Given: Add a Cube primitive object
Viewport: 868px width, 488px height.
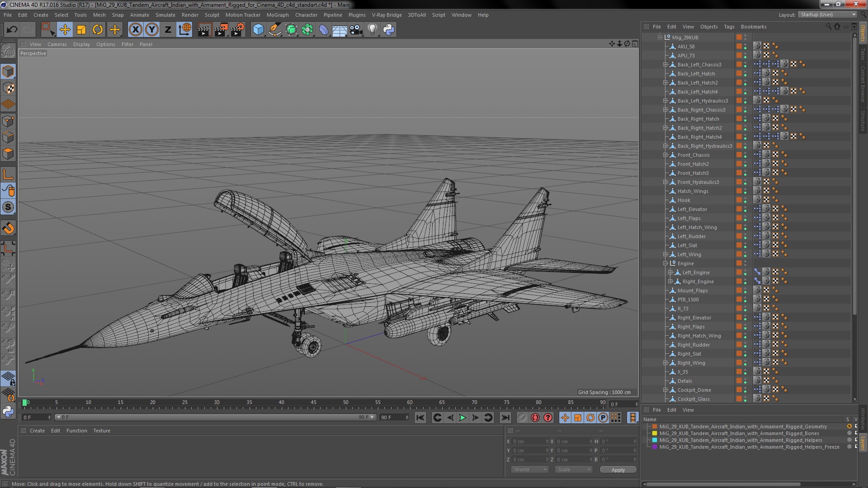Looking at the screenshot, I should tap(258, 30).
